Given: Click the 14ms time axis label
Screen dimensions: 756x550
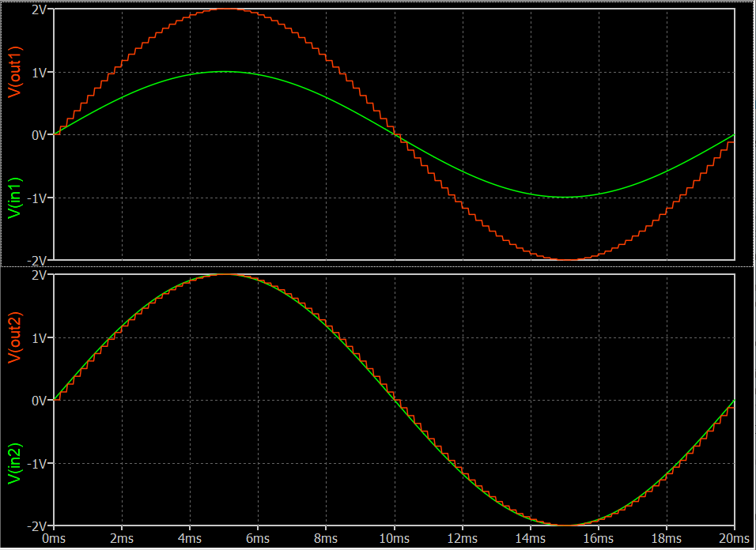Looking at the screenshot, I should point(531,538).
